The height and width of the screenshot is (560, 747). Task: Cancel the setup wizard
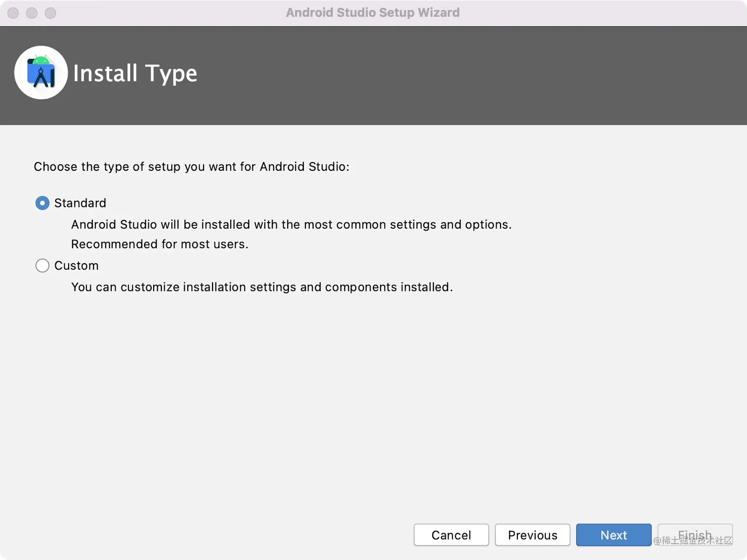point(451,535)
